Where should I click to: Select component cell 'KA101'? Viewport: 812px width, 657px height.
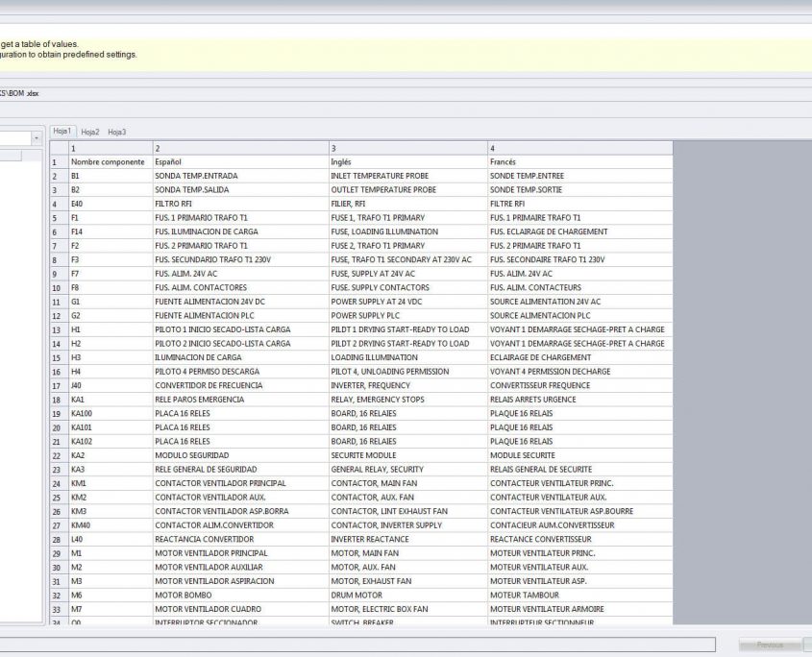111,427
